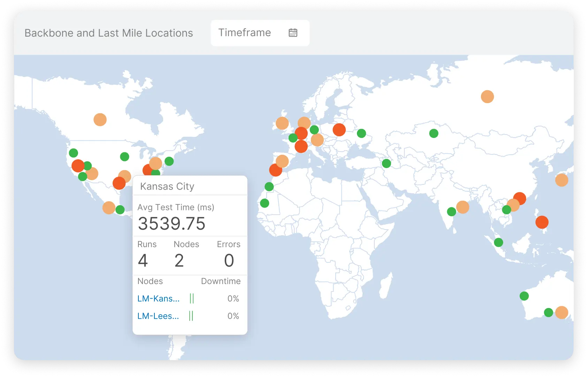This screenshot has height=377, width=588.
Task: Click the 3539.75 Avg Test Time value
Action: pyautogui.click(x=171, y=223)
